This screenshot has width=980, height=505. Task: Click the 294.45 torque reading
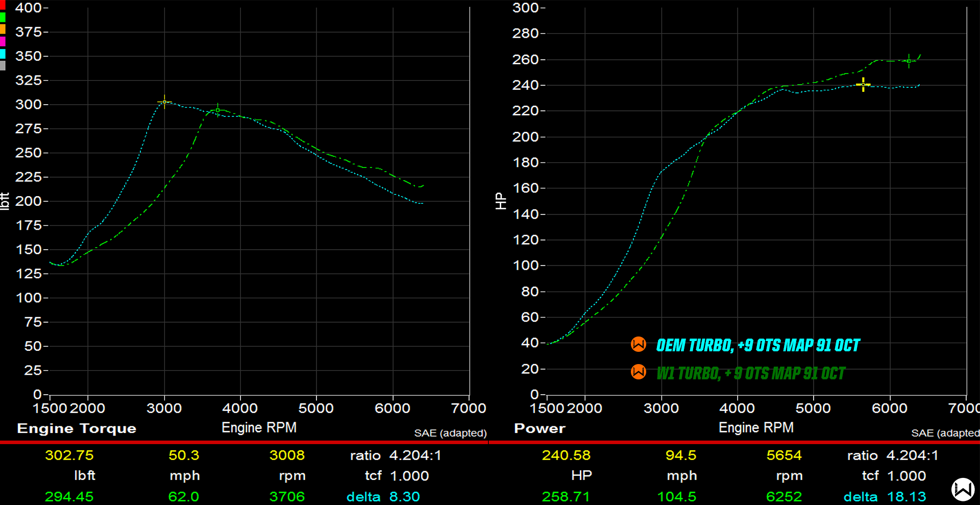(x=69, y=496)
